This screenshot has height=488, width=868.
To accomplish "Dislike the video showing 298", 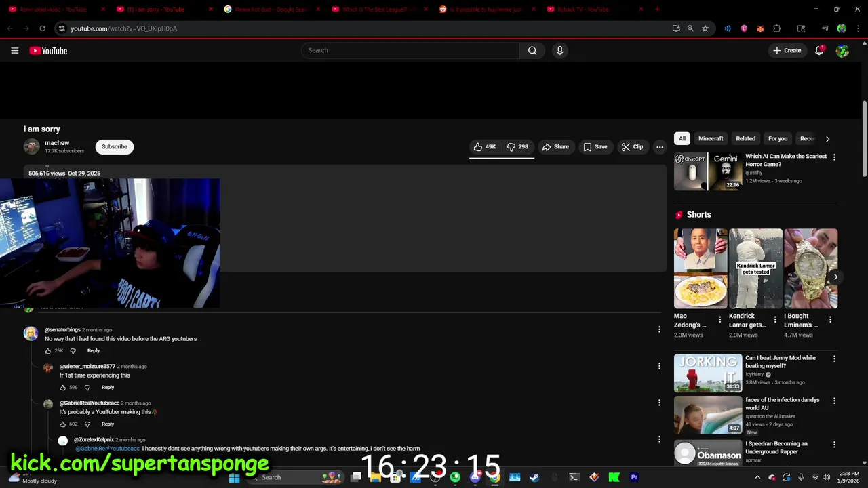I will pyautogui.click(x=518, y=146).
